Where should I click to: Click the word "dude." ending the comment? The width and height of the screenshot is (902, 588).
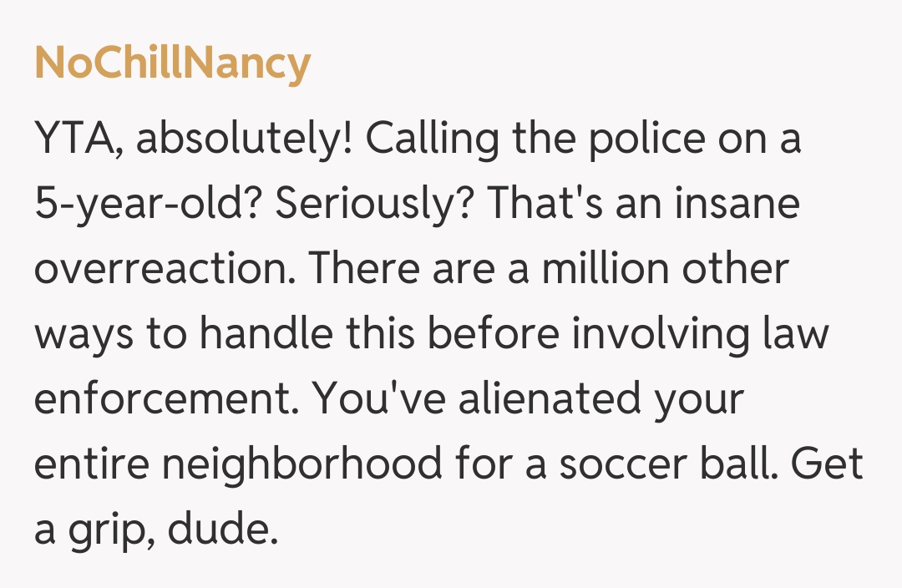[x=222, y=530]
